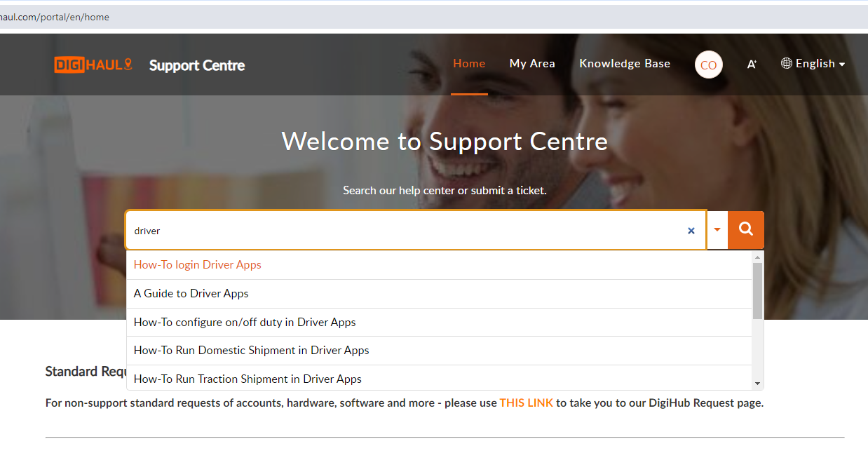Open A Guide to Driver Apps suggestion
Image resolution: width=868 pixels, height=453 pixels.
tap(439, 294)
